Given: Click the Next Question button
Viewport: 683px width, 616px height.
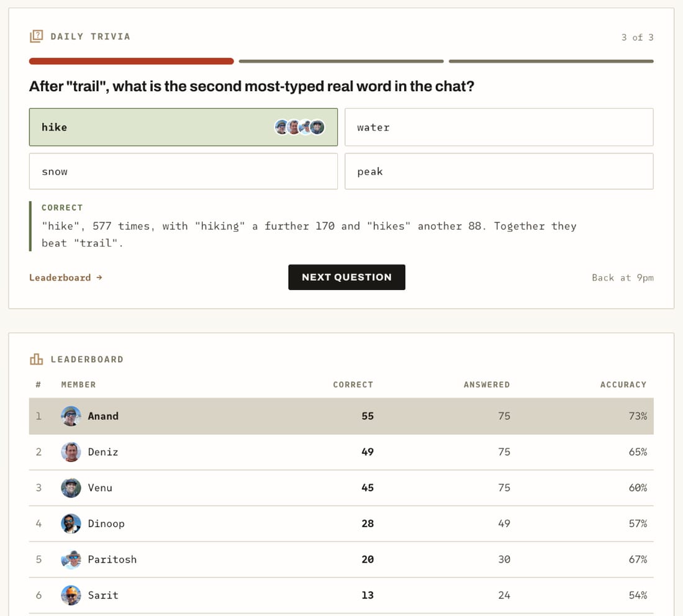Looking at the screenshot, I should [x=346, y=277].
